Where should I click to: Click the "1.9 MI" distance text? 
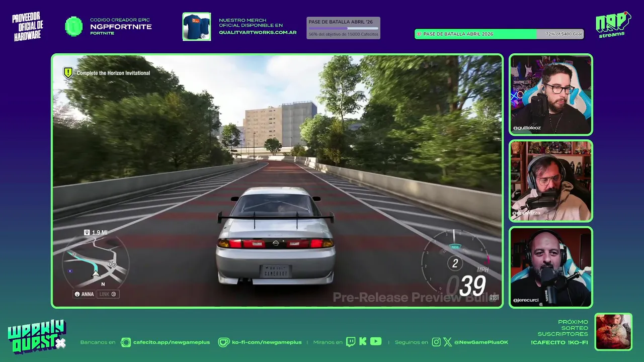click(x=100, y=232)
